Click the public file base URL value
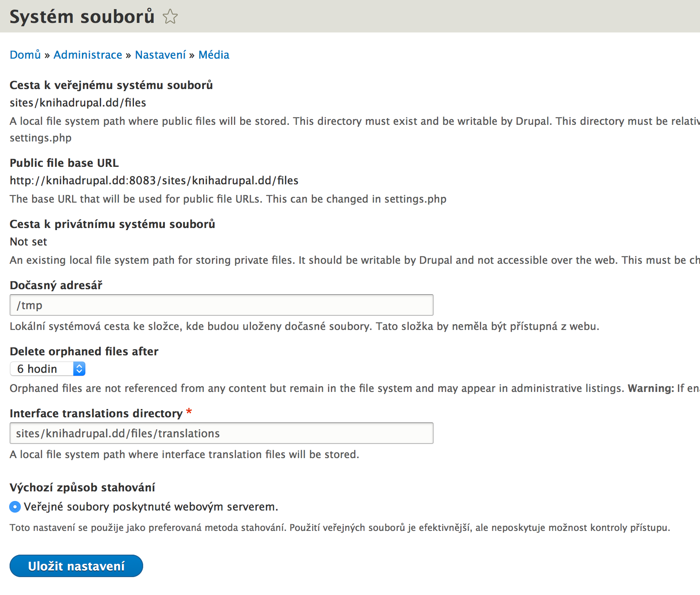 click(154, 181)
